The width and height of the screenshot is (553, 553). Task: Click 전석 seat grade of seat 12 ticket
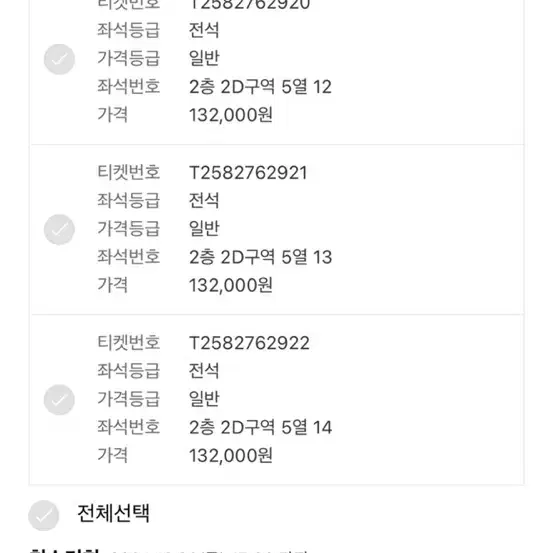point(204,30)
